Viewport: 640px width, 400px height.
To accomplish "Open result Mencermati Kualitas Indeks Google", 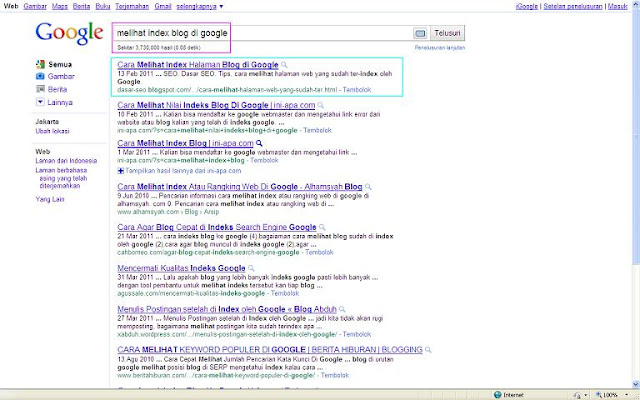I will coord(182,268).
